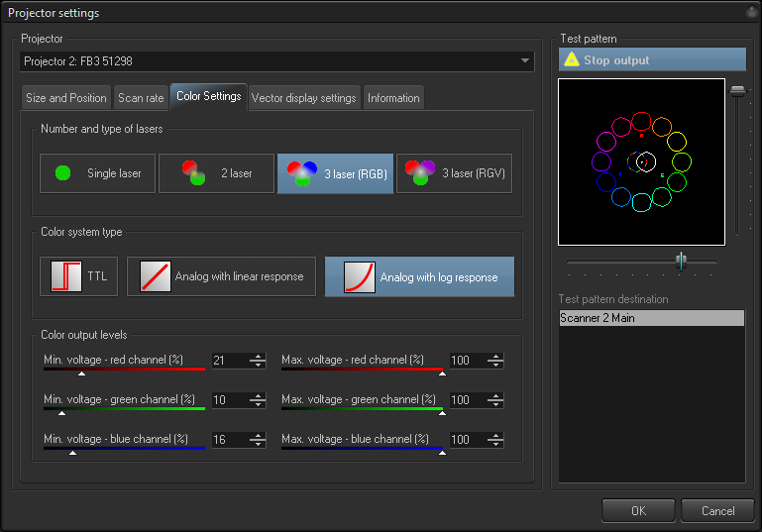Choose the 2 laser red-green icon
Screen dimensions: 762x532
click(x=193, y=173)
